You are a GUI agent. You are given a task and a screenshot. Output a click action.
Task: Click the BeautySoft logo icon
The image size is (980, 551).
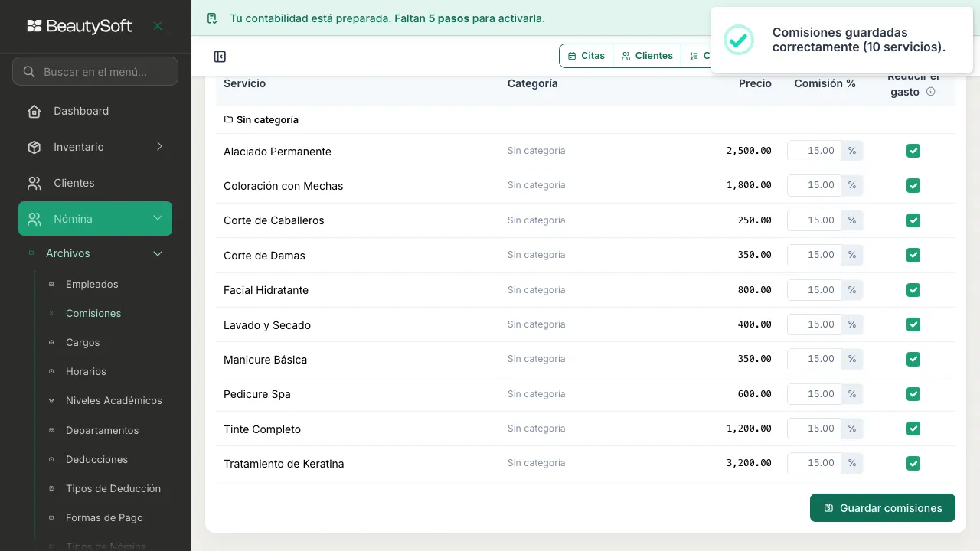[34, 26]
